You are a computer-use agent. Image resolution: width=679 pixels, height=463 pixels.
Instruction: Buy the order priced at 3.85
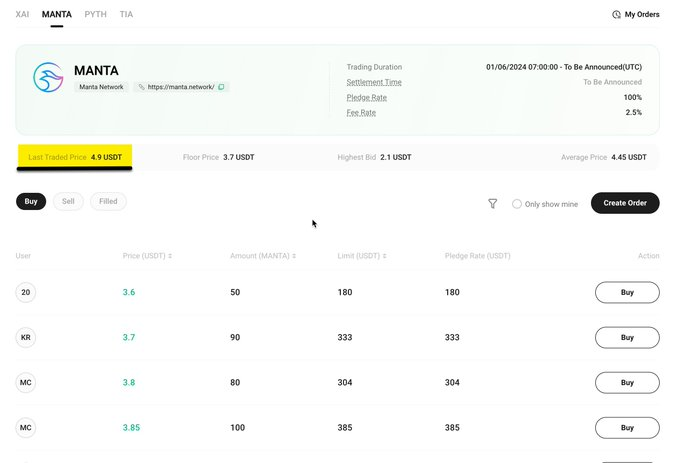pyautogui.click(x=627, y=427)
